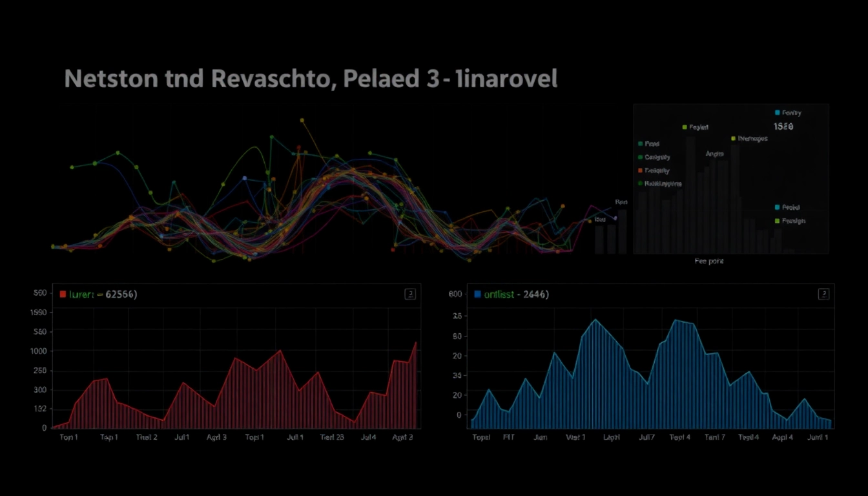This screenshot has width=868, height=496.
Task: Toggle the blue legend swatch beside 2646
Action: pos(477,294)
